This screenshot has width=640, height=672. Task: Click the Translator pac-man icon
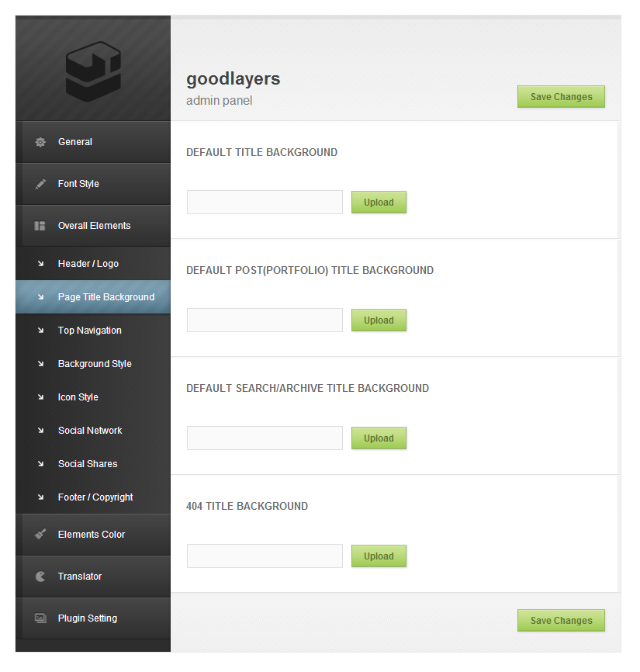40,577
